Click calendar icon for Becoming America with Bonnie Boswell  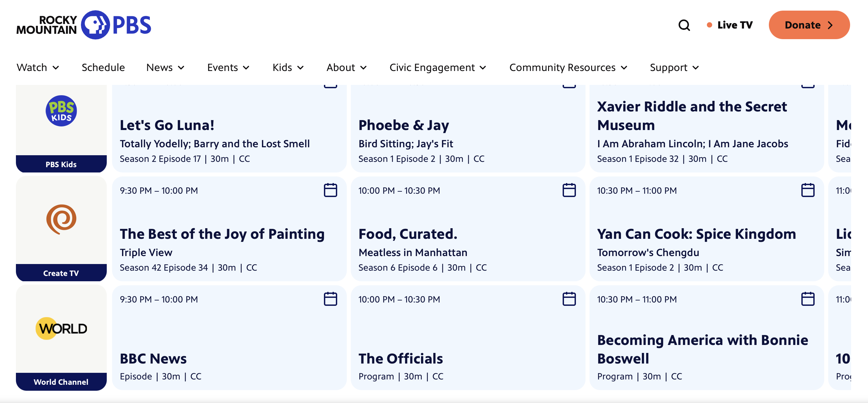pyautogui.click(x=807, y=299)
